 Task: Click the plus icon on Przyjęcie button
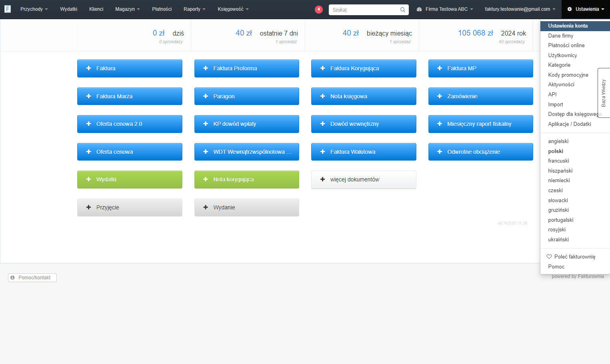[89, 207]
